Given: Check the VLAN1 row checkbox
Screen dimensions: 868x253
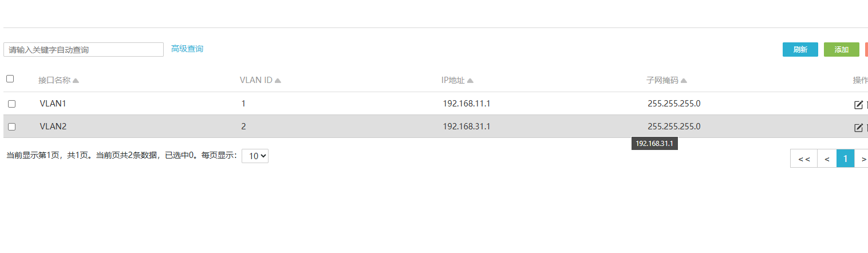Looking at the screenshot, I should (12, 104).
